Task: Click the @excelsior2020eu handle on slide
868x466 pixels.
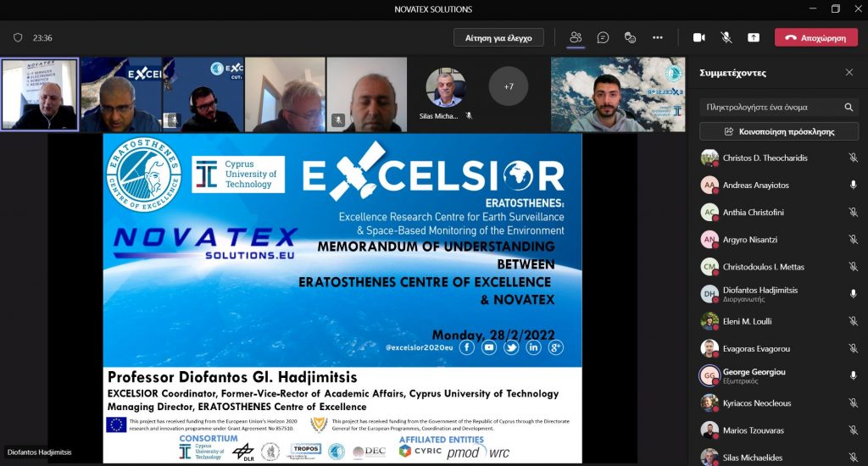Action: point(419,347)
